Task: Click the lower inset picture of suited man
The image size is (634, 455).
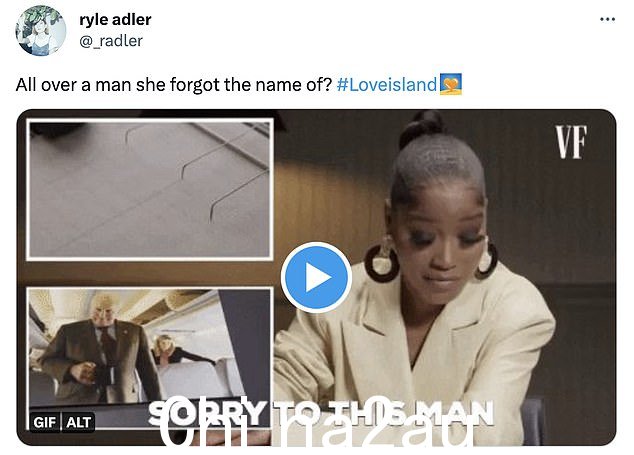Action: (x=149, y=358)
